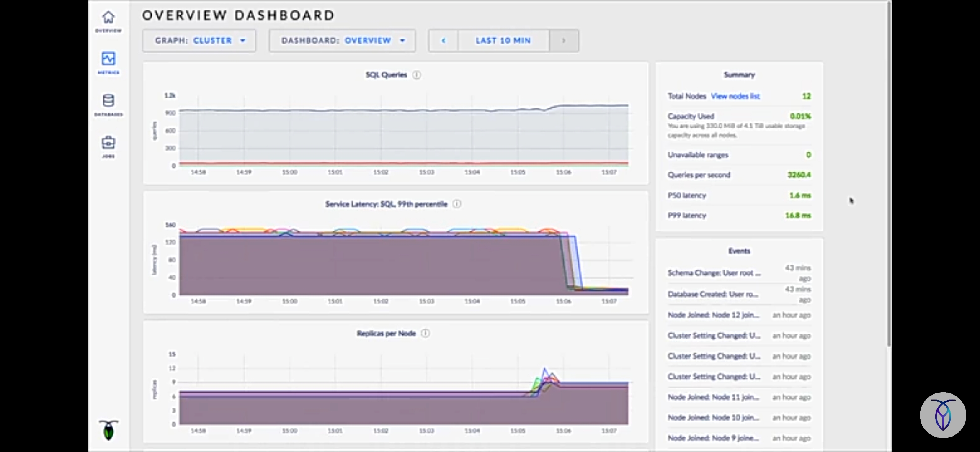Go to next time window arrow
The width and height of the screenshot is (980, 452).
[x=564, y=41]
